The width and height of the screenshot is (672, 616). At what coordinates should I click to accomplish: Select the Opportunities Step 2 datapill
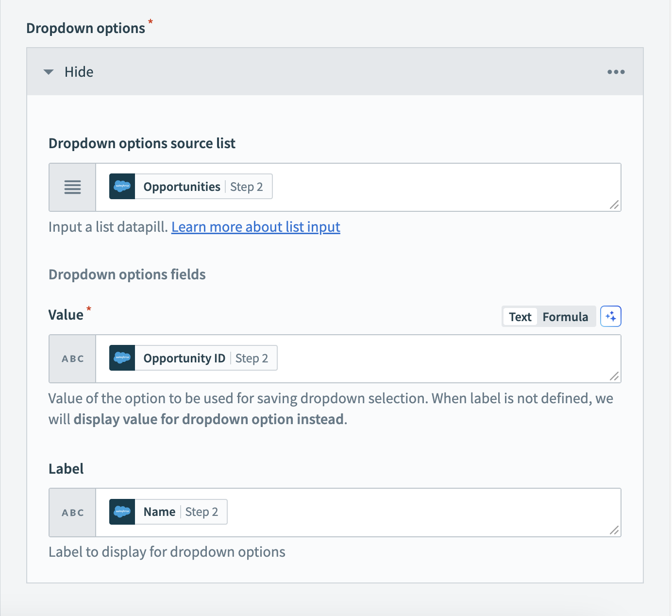coord(190,186)
